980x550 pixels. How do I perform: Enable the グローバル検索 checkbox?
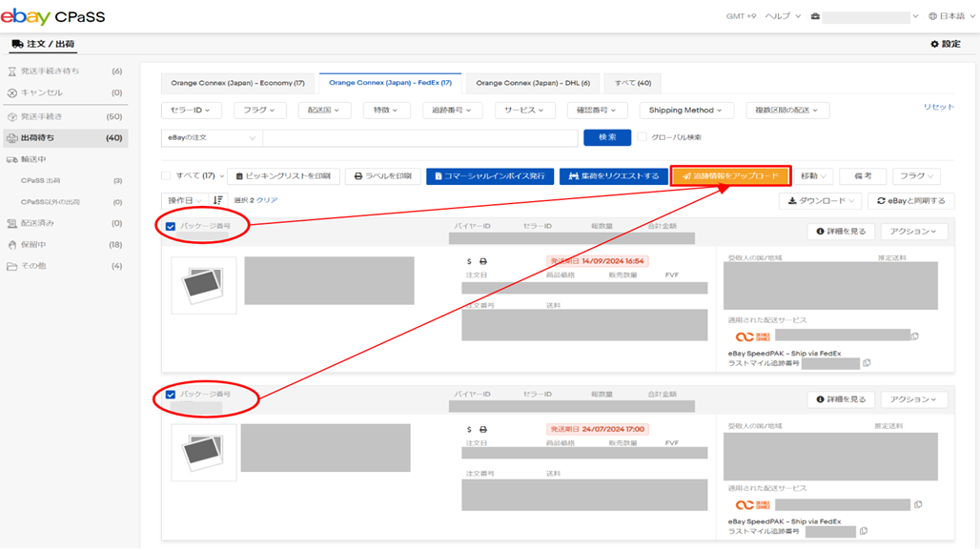[x=642, y=137]
